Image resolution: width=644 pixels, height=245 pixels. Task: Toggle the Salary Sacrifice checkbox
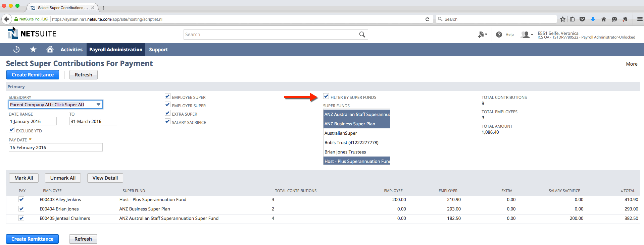point(168,122)
